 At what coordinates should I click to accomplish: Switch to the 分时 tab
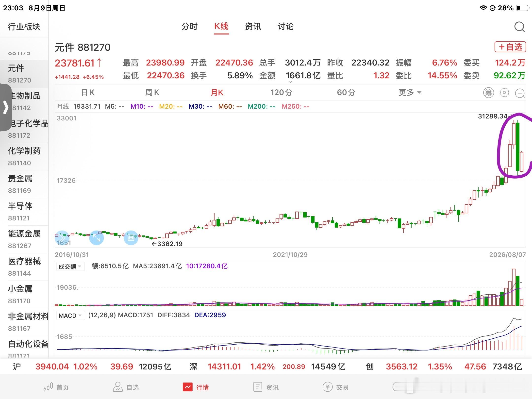click(189, 26)
